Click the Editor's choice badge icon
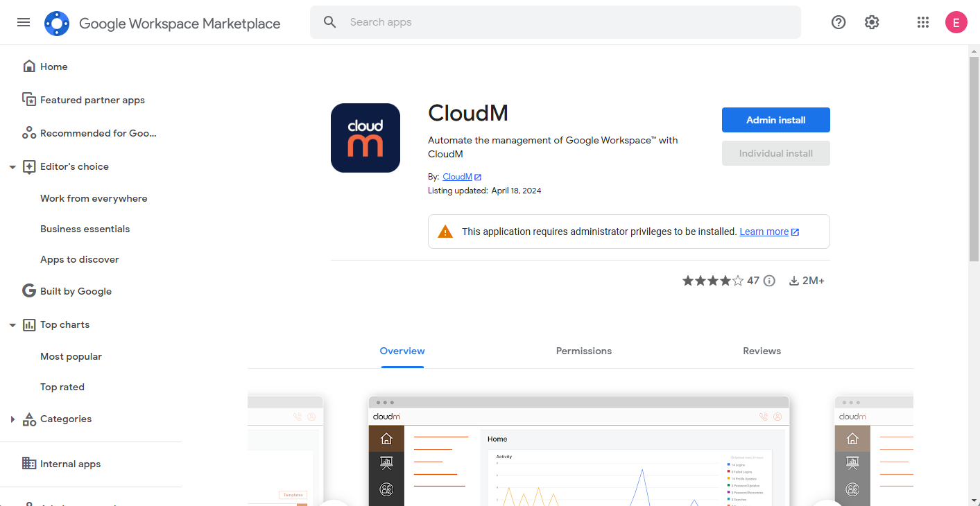Screen dimensions: 980x506 coord(29,166)
